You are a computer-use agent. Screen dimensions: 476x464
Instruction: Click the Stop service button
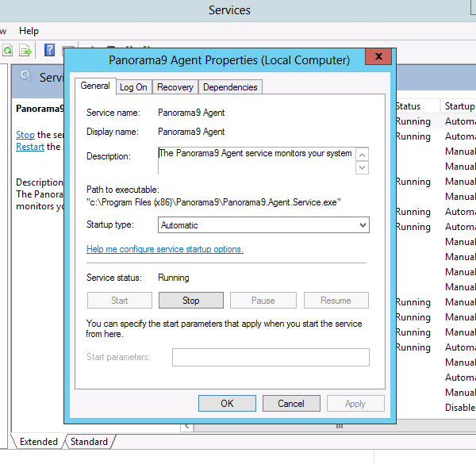[191, 301]
